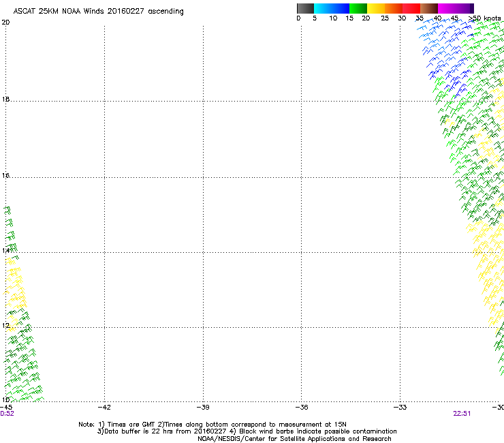Click the 22:51 pass time label
The height and width of the screenshot is (443, 504).
462,414
